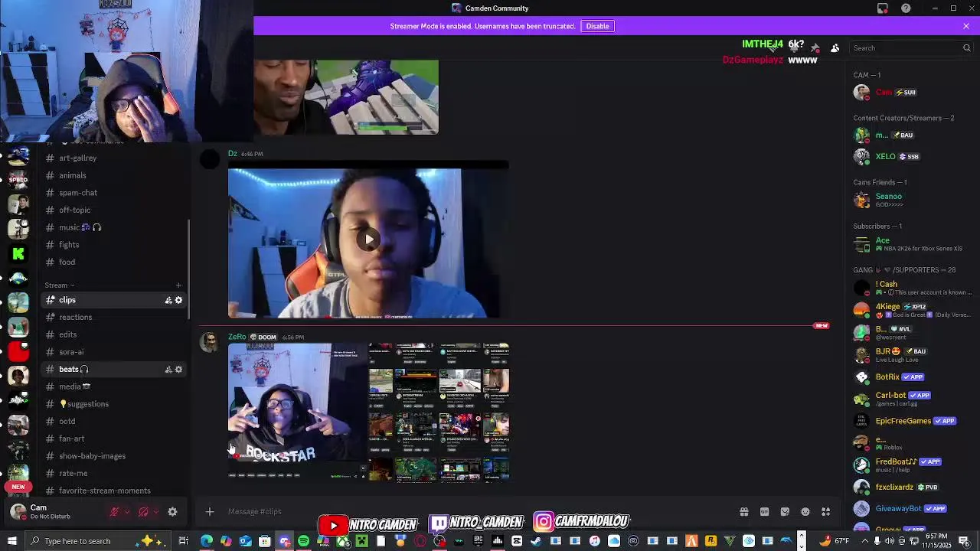Go to the off-topic channel
This screenshot has height=551, width=980.
pos(113,210)
